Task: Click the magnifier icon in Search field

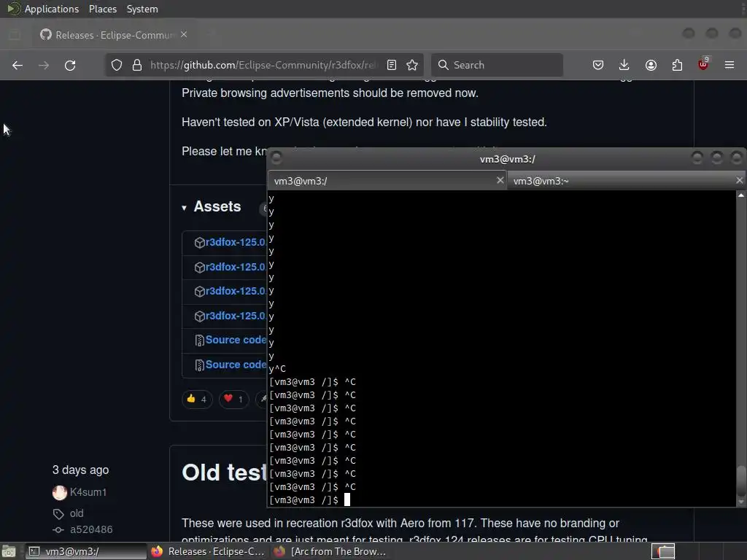Action: pyautogui.click(x=443, y=65)
